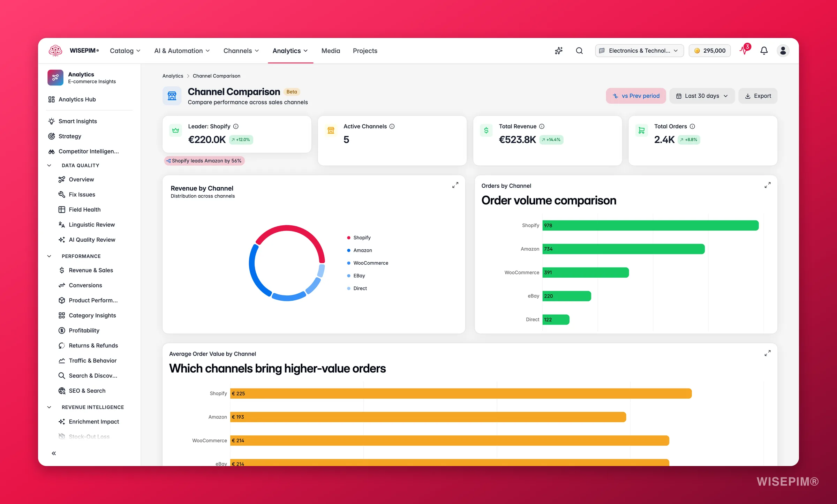Screen dimensions: 837x504
Task: Collapse the sidebar with double-chevron icon
Action: [x=54, y=453]
